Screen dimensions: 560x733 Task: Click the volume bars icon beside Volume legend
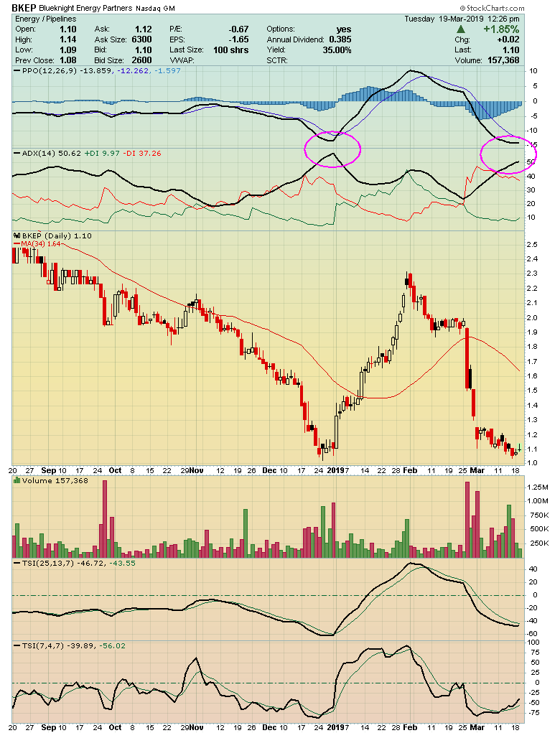click(17, 480)
